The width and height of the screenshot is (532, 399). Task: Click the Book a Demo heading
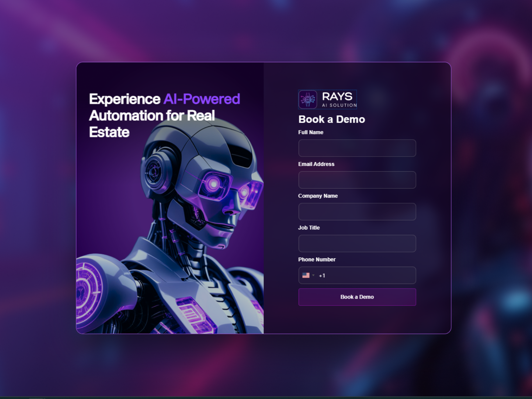[x=332, y=119]
